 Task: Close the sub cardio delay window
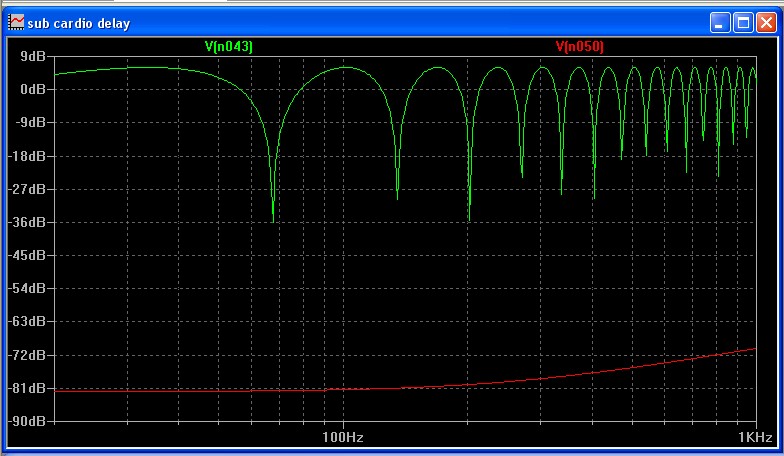click(766, 23)
